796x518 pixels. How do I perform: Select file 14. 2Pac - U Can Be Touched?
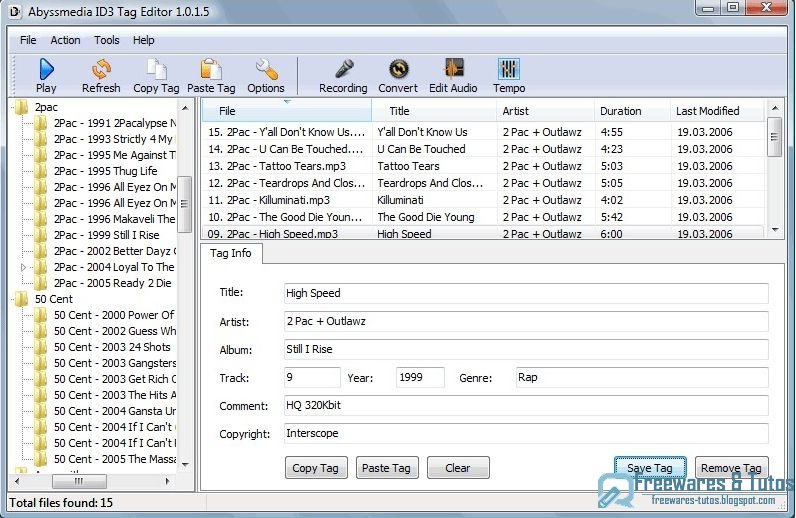click(x=483, y=149)
